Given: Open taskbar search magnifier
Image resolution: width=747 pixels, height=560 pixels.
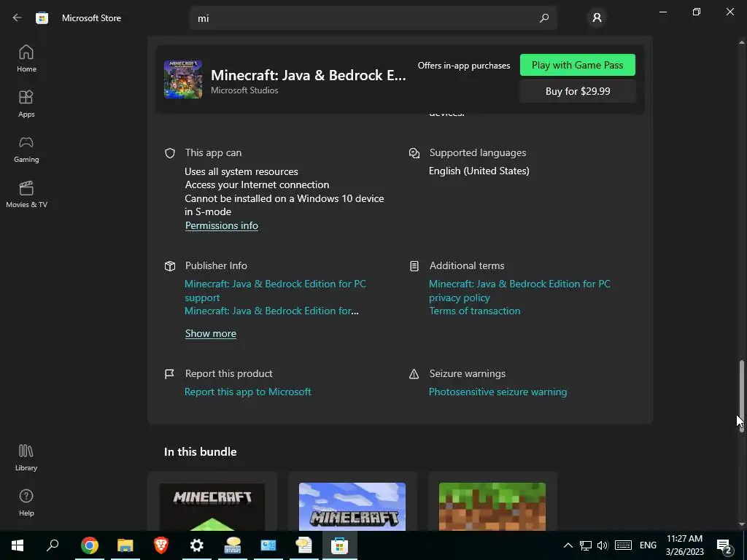Looking at the screenshot, I should pyautogui.click(x=53, y=545).
